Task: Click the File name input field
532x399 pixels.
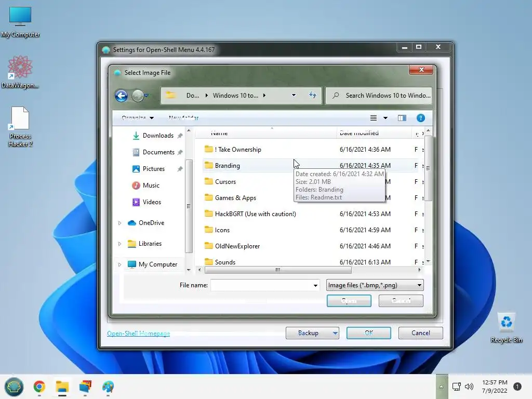Action: (x=261, y=285)
